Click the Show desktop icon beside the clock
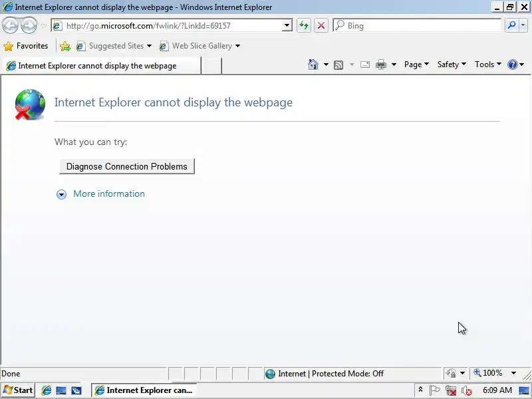The height and width of the screenshot is (399, 532). (x=524, y=390)
